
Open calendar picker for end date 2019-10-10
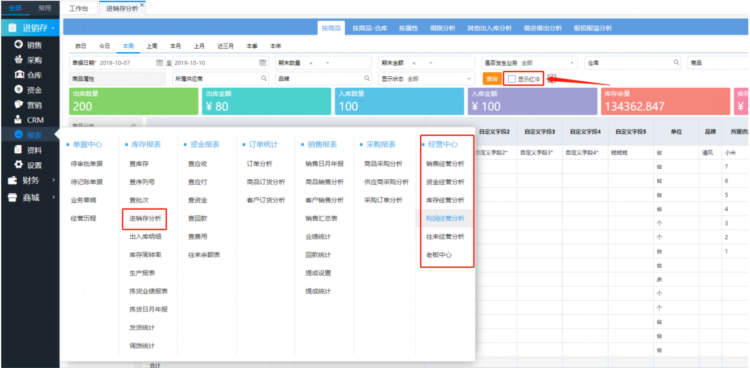click(x=263, y=63)
